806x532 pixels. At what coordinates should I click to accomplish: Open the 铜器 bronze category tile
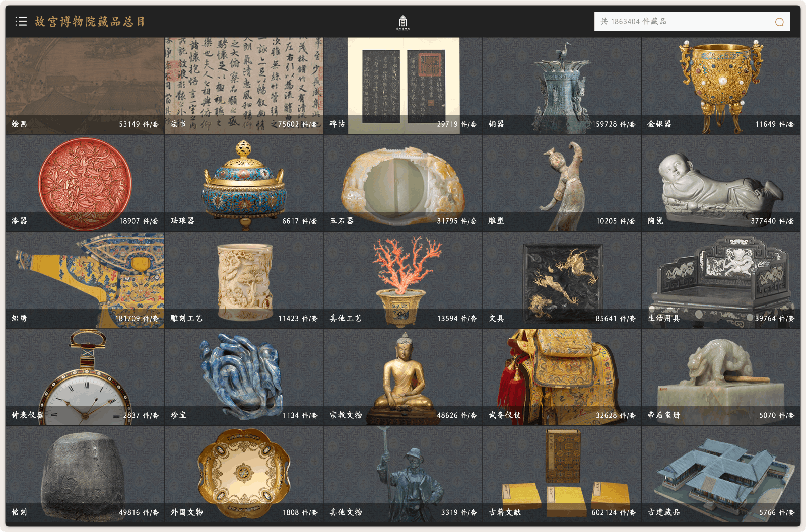pyautogui.click(x=562, y=86)
